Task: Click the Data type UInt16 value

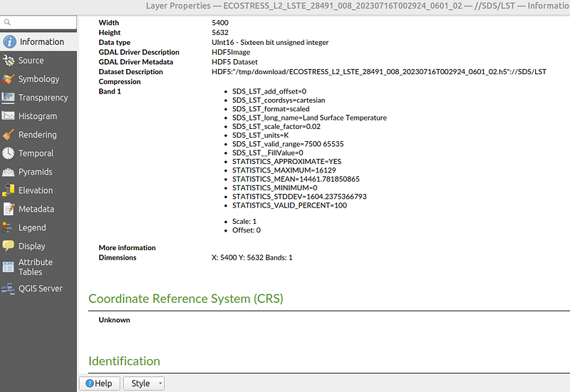Action: point(270,42)
